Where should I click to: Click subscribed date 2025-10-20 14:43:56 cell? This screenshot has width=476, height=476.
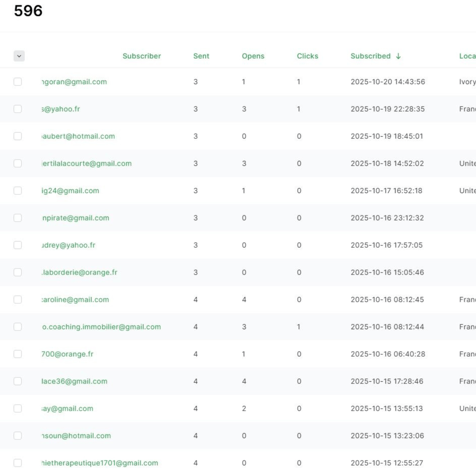(x=387, y=82)
